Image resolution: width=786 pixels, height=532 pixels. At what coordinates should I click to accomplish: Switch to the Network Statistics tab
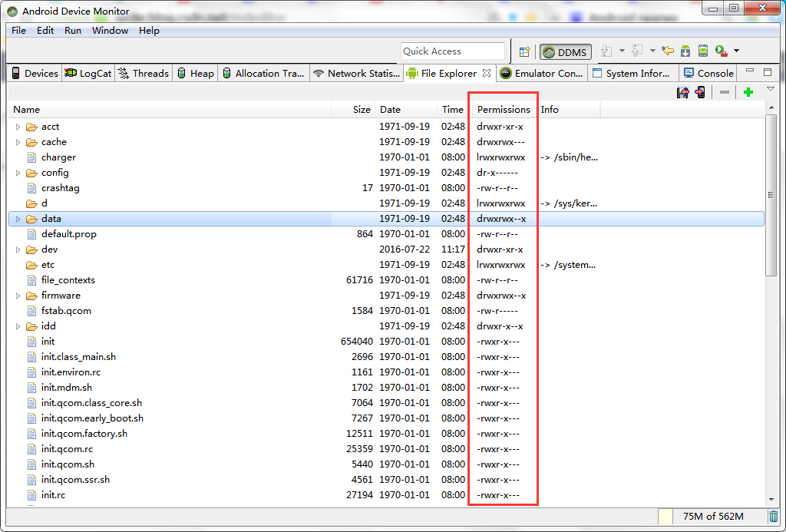pos(356,73)
